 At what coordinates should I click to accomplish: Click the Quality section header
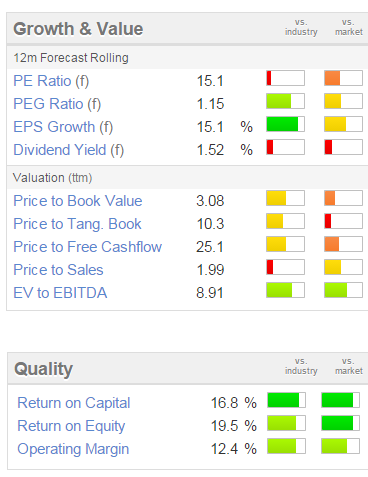tap(43, 369)
